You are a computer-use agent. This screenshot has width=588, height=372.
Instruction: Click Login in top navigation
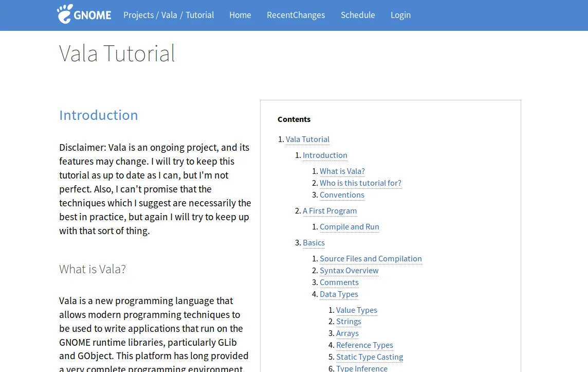(400, 15)
